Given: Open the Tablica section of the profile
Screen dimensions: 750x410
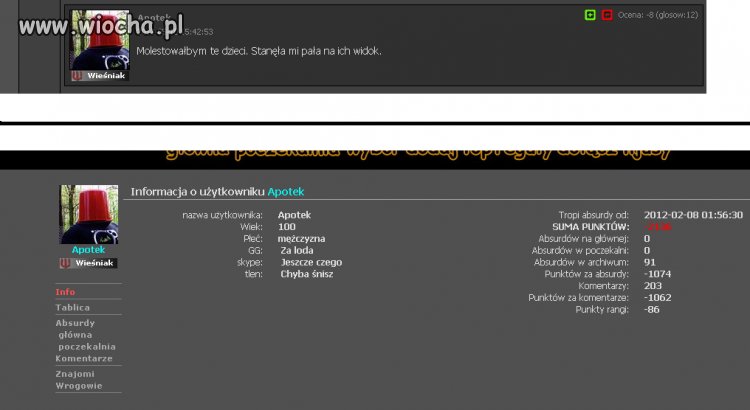Looking at the screenshot, I should [x=72, y=308].
